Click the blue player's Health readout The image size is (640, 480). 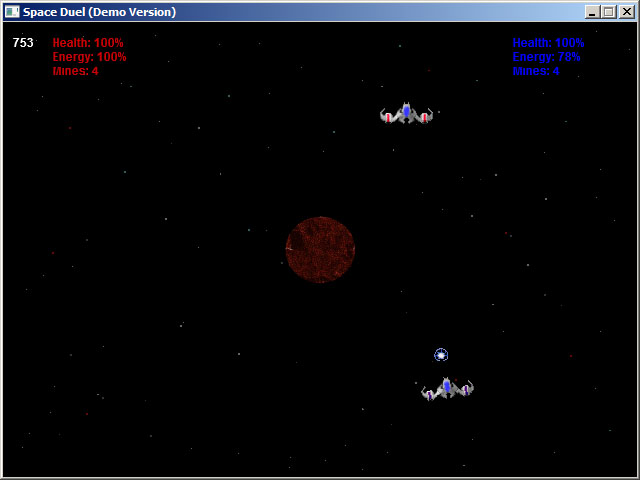click(x=548, y=43)
